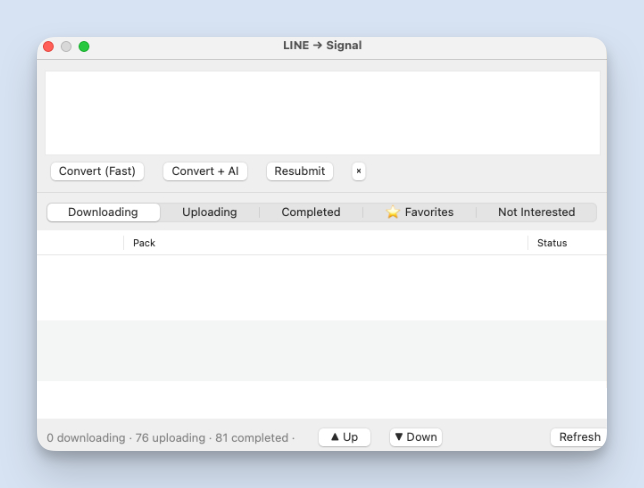Sort by the Status column header
Screen dimensions: 644x488
[x=567, y=243]
